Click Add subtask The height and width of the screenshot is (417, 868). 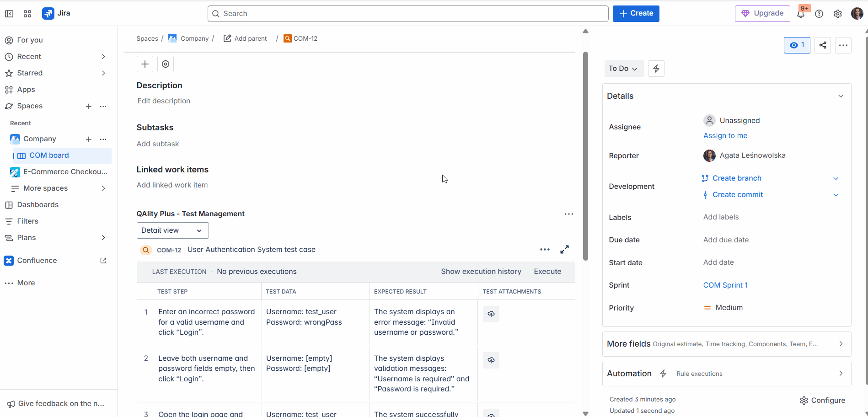coord(158,144)
